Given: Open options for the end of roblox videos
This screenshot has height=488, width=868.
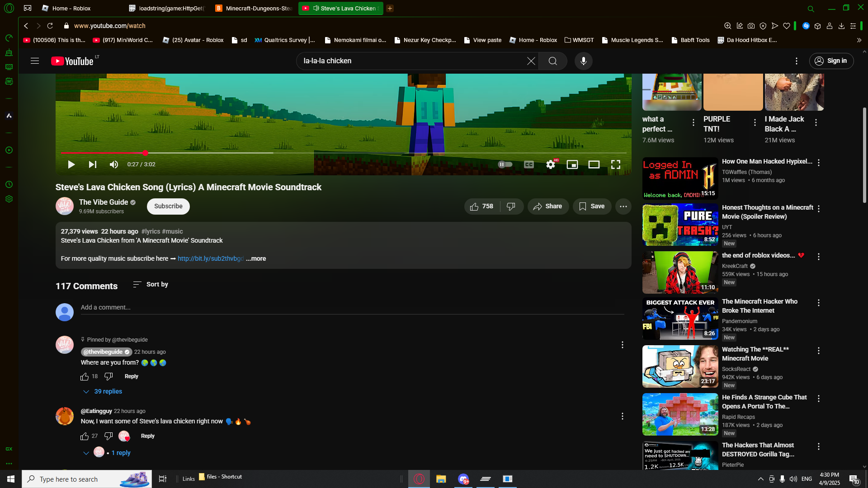Looking at the screenshot, I should click(819, 257).
